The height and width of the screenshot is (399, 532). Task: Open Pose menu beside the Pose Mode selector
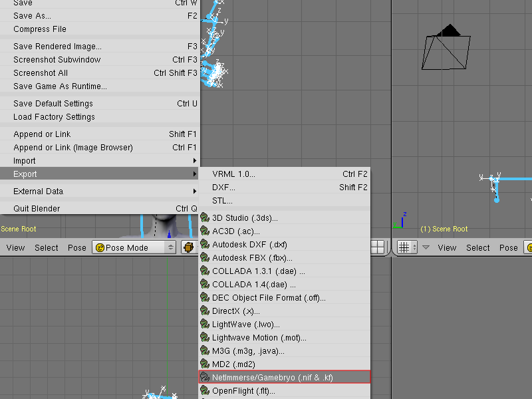click(x=77, y=247)
